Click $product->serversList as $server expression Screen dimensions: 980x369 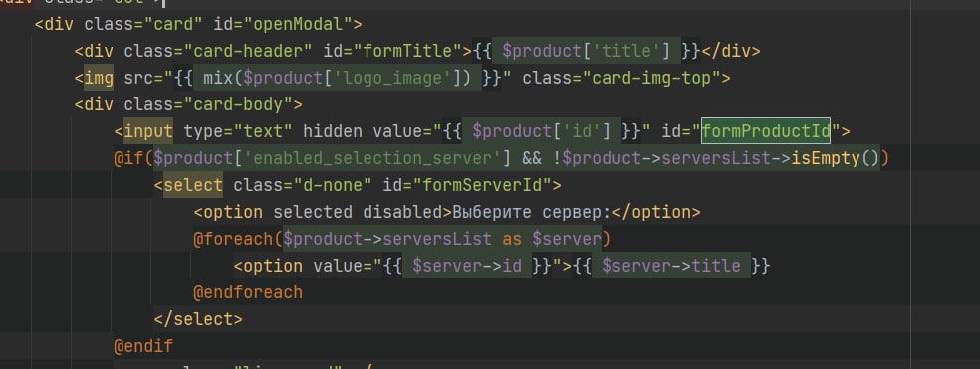(441, 239)
